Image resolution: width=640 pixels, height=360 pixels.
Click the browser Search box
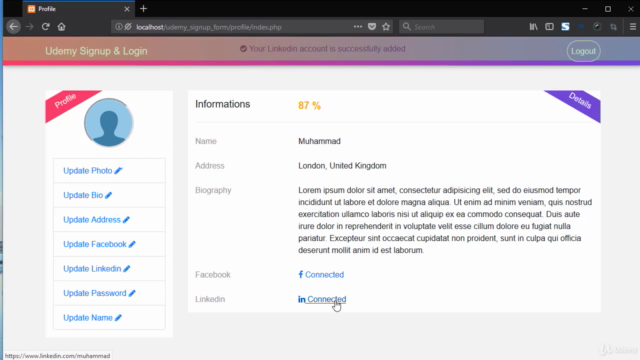click(442, 27)
